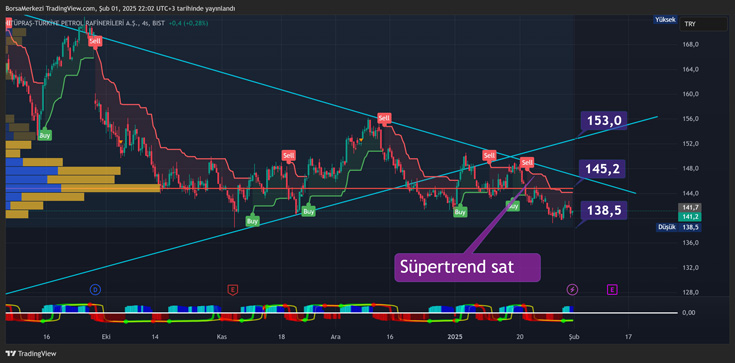Click the Süpertrend sat annotation box

[x=467, y=267]
